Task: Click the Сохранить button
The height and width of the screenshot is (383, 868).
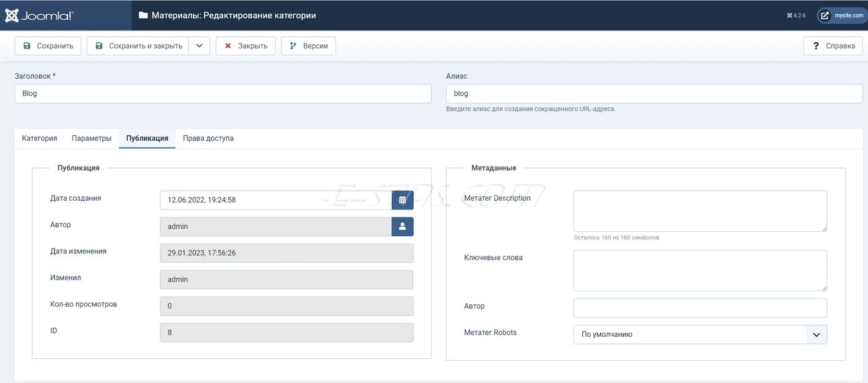Action: [x=48, y=46]
